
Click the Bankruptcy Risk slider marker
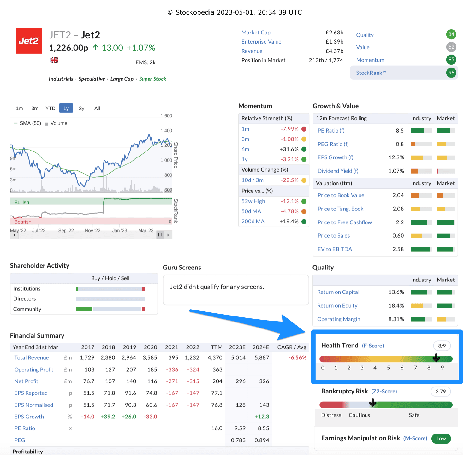click(x=373, y=403)
